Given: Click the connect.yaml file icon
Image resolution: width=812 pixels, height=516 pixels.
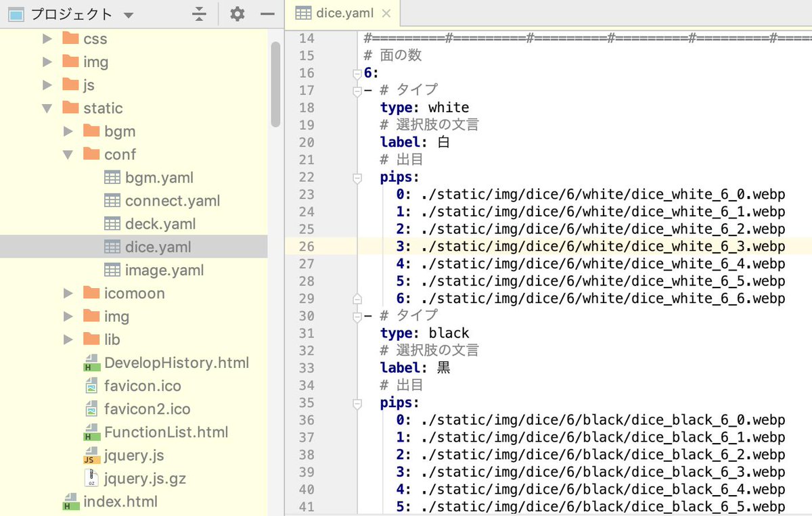Looking at the screenshot, I should pos(112,200).
